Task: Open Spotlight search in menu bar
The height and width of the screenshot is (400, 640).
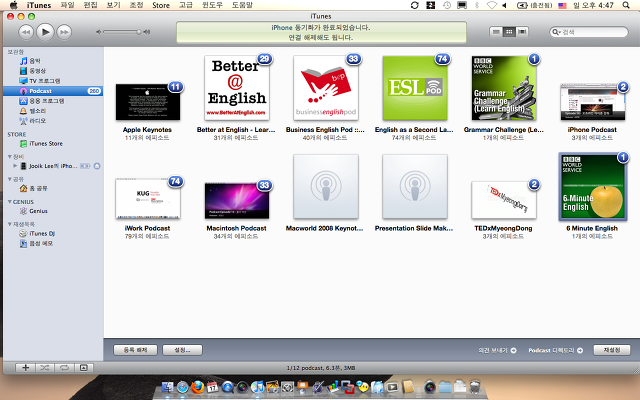Action: point(626,5)
